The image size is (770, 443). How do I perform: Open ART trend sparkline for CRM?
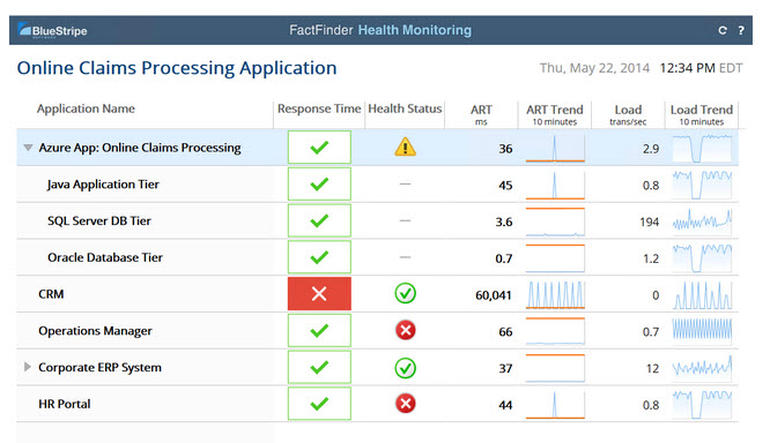[x=555, y=295]
